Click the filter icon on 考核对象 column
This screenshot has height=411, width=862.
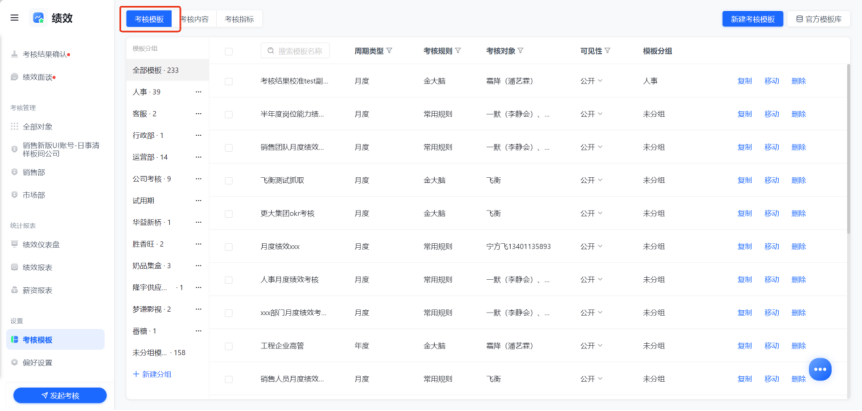coord(520,51)
